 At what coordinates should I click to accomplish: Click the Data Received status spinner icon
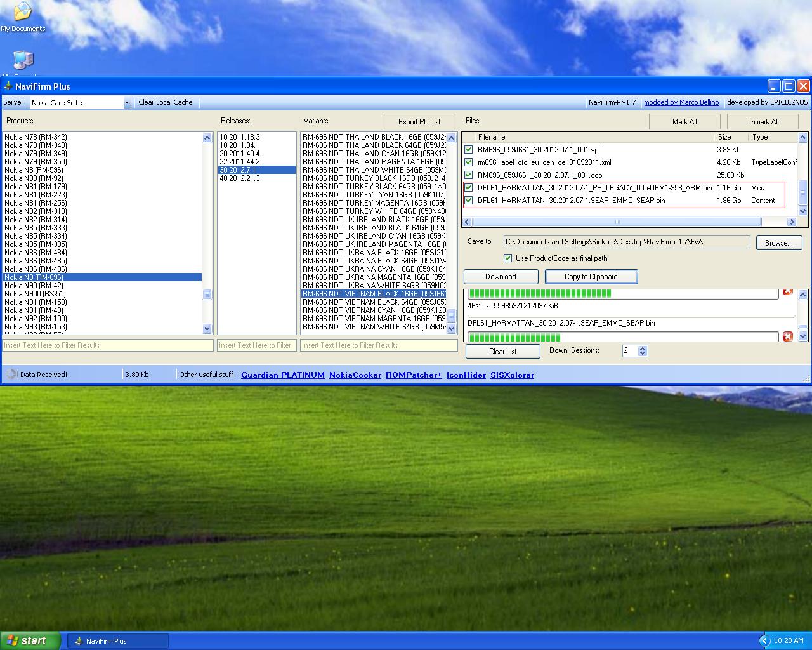pyautogui.click(x=11, y=375)
